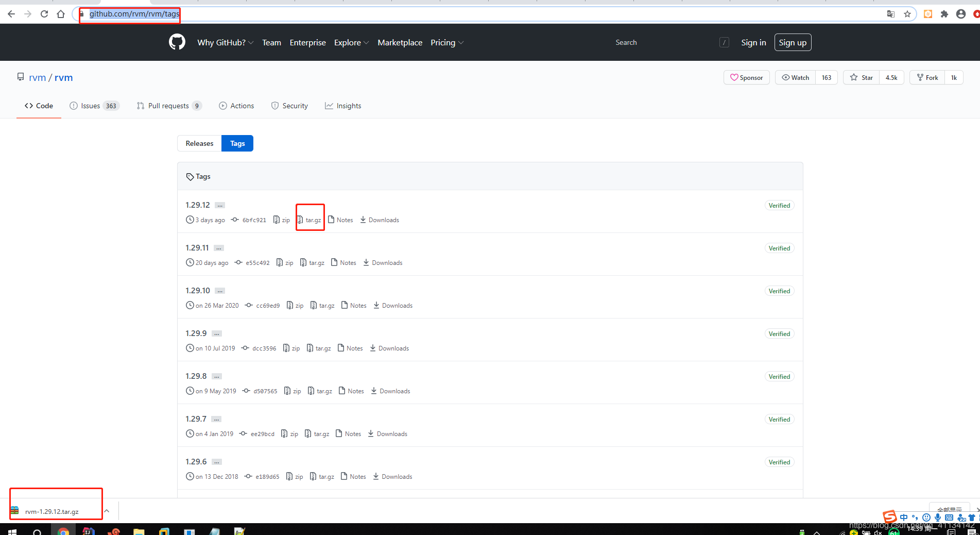Expand the ellipsis next to tag 1.29.10
The width and height of the screenshot is (980, 535).
pyautogui.click(x=220, y=291)
